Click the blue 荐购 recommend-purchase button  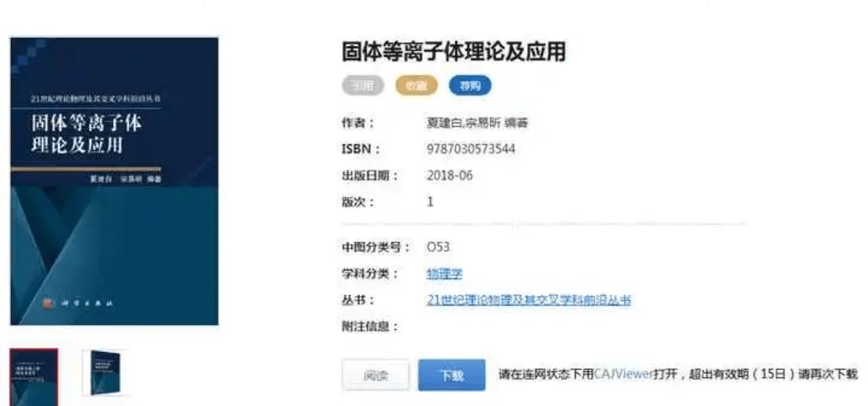click(x=469, y=86)
